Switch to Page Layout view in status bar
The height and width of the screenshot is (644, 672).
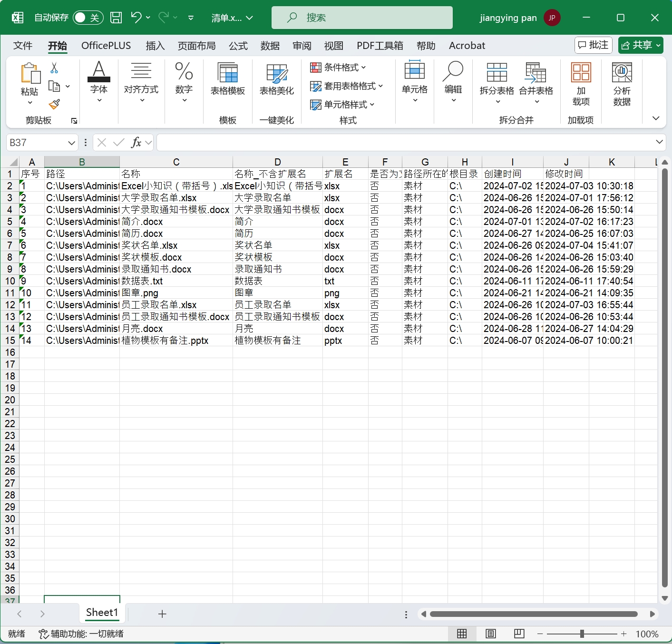coord(490,634)
